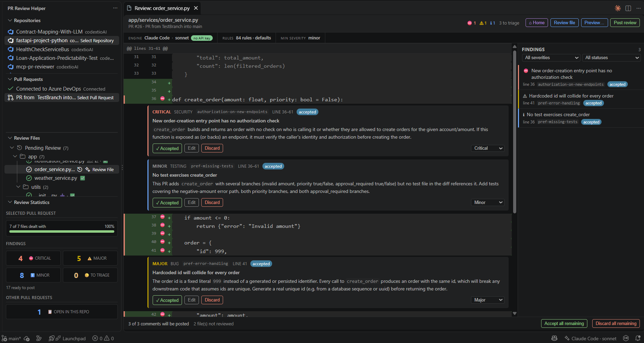Click the CC icon in the status bar
The height and width of the screenshot is (343, 644).
coord(626,338)
